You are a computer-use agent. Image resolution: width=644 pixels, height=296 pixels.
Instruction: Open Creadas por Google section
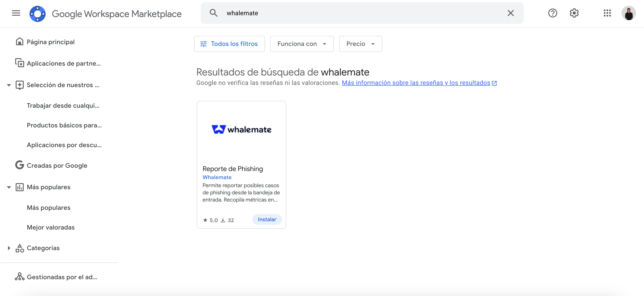pyautogui.click(x=57, y=165)
